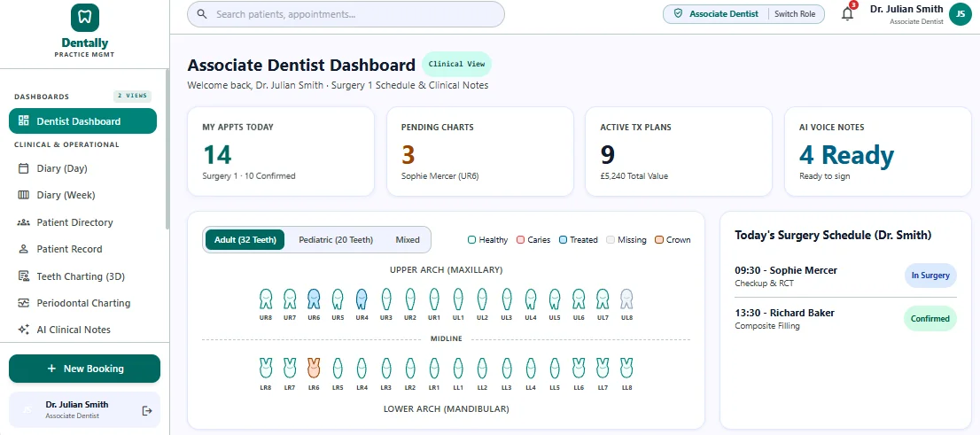Viewport: 980px width, 435px height.
Task: Select tooth UL4 on upper arch
Action: coord(530,299)
